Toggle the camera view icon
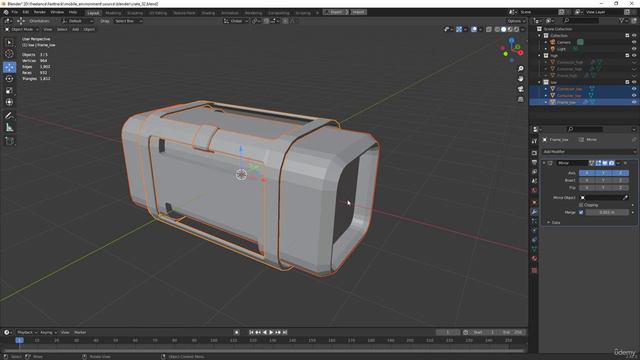Screen dimensions: 640x360 tap(520, 89)
